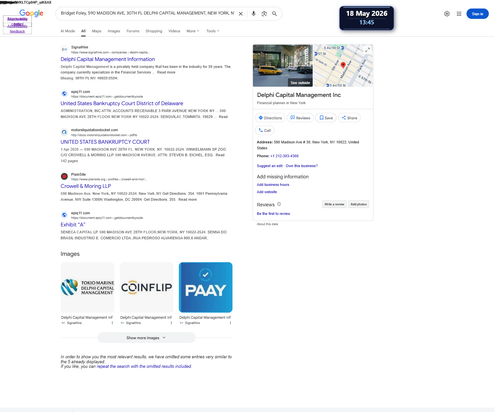Click Add website link
The height and width of the screenshot is (412, 500).
point(267,192)
